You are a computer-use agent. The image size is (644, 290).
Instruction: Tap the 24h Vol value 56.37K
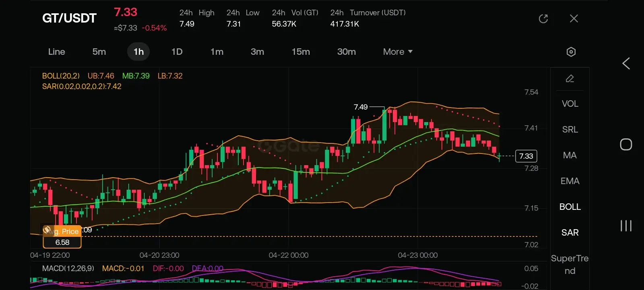[284, 24]
